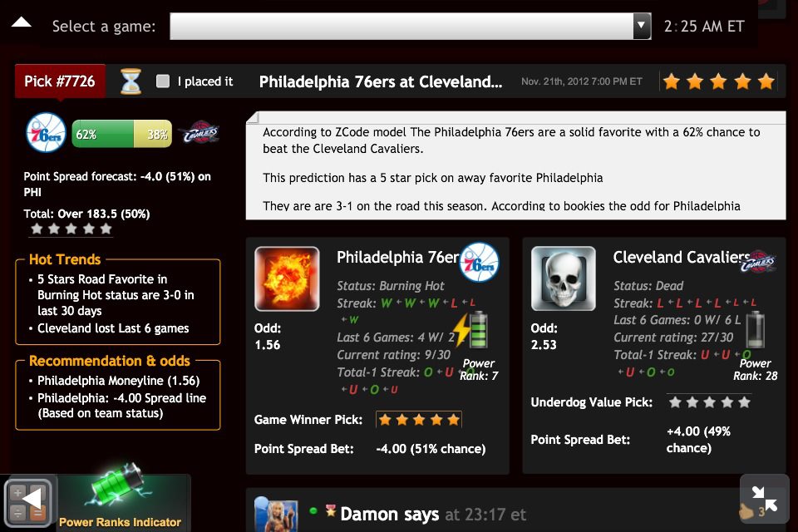Click the hourglass pending icon
The height and width of the screenshot is (532, 798).
(131, 81)
